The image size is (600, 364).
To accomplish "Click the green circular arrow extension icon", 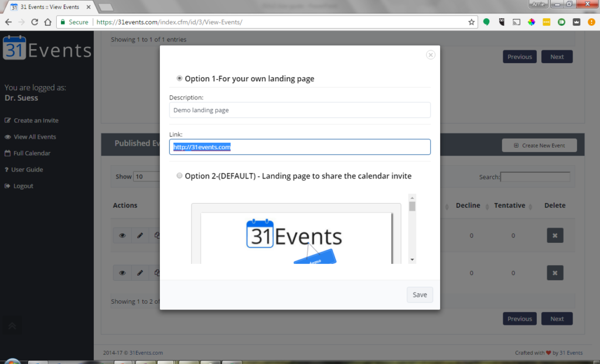I will coord(561,22).
